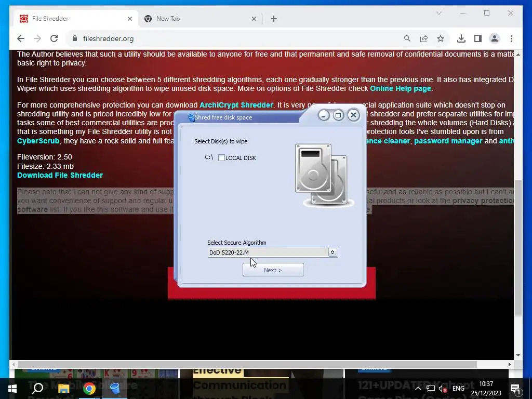This screenshot has height=399, width=532.
Task: Bookmark this page with the star
Action: pyautogui.click(x=441, y=38)
